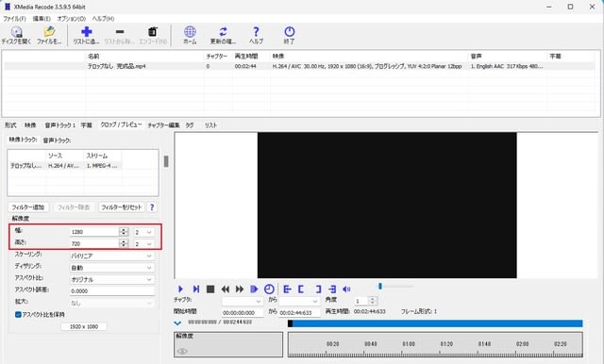The height and width of the screenshot is (364, 604).
Task: Open the ディザリング dropdown set to 自動
Action: 111,268
